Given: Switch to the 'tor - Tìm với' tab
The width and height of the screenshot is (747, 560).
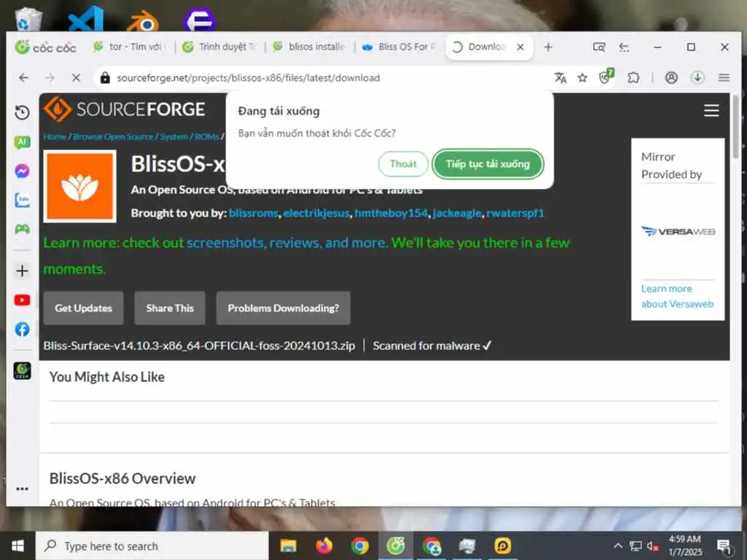Looking at the screenshot, I should pyautogui.click(x=131, y=47).
